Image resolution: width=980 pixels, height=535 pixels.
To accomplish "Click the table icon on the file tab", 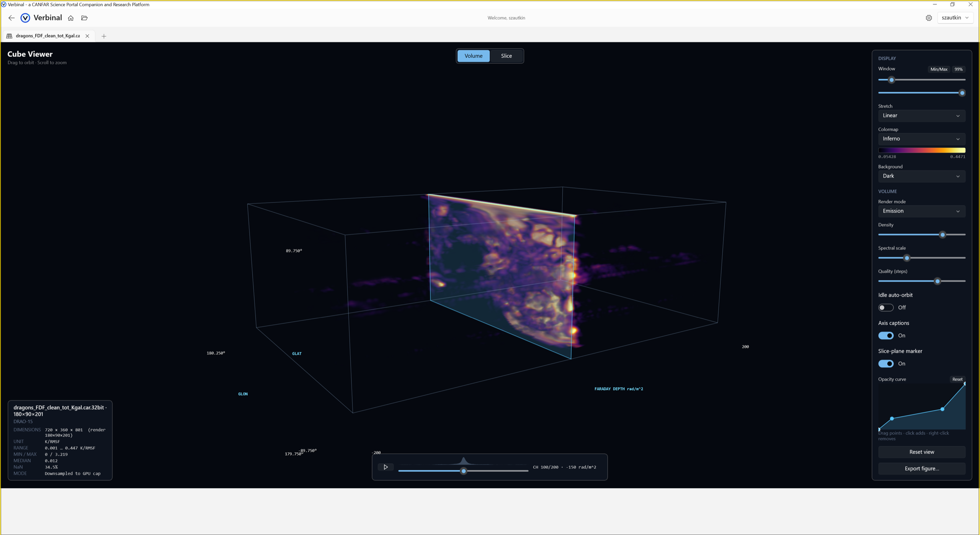I will pyautogui.click(x=10, y=36).
